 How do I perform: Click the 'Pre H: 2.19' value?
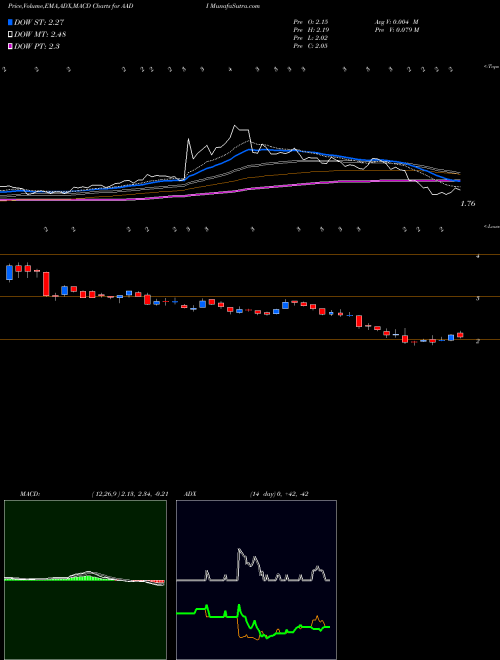(x=311, y=30)
